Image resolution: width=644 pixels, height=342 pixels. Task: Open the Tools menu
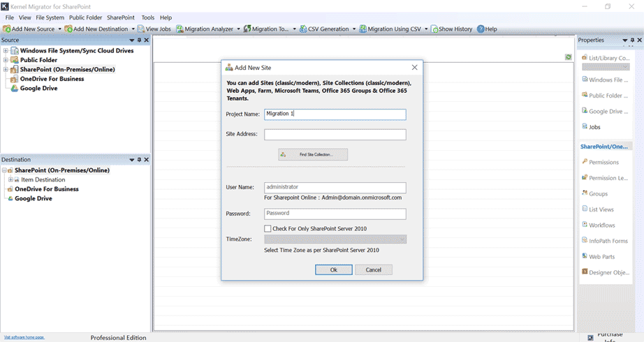(148, 17)
